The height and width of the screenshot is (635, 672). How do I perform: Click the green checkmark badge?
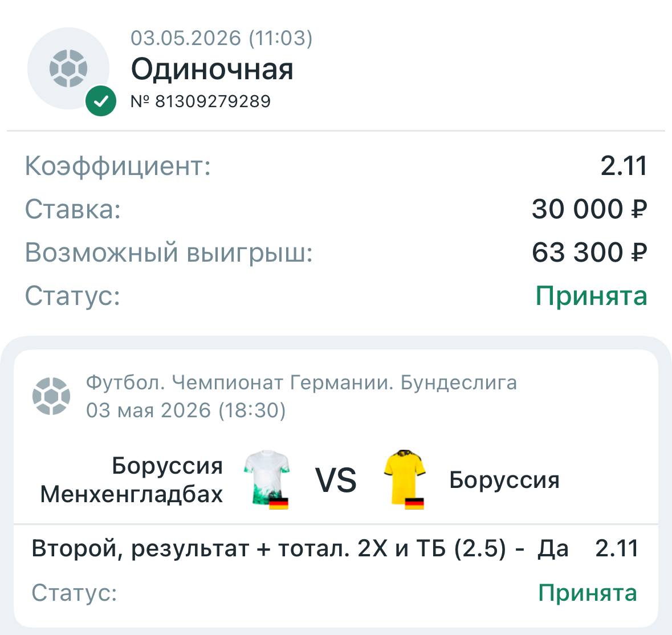click(101, 101)
